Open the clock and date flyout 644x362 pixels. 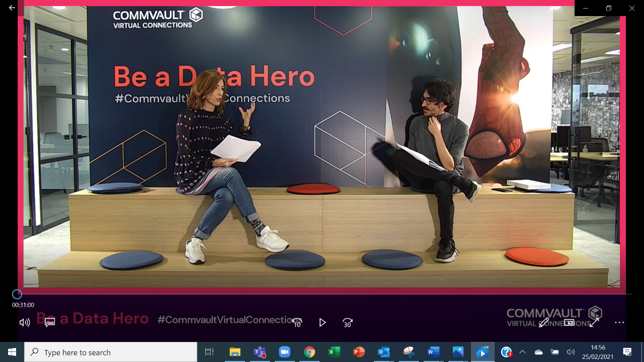point(598,352)
